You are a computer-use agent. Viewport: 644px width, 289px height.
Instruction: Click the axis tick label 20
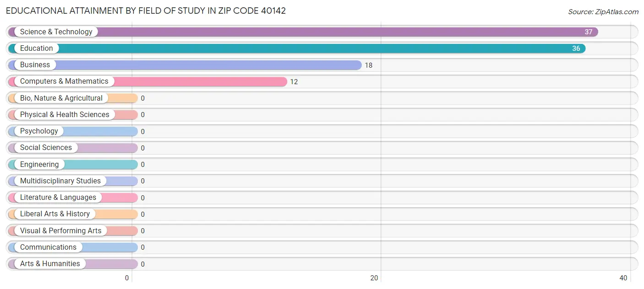(x=374, y=278)
